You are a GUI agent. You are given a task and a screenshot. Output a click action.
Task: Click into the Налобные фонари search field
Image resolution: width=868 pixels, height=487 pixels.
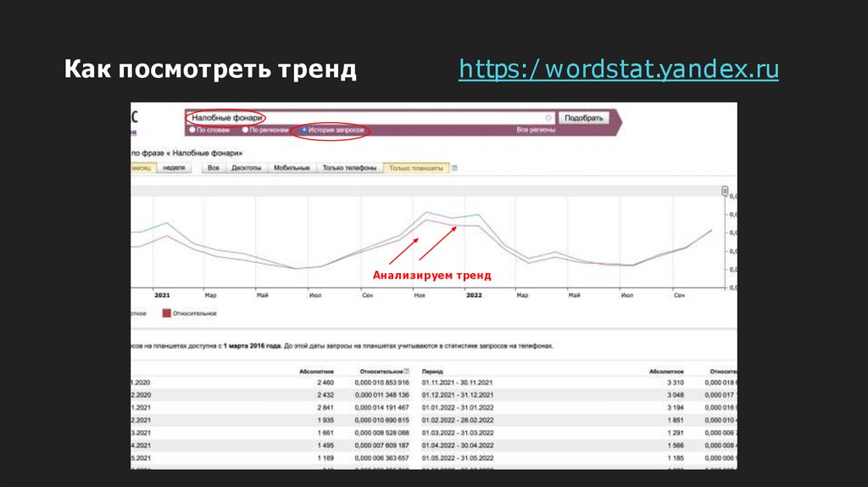pyautogui.click(x=370, y=118)
